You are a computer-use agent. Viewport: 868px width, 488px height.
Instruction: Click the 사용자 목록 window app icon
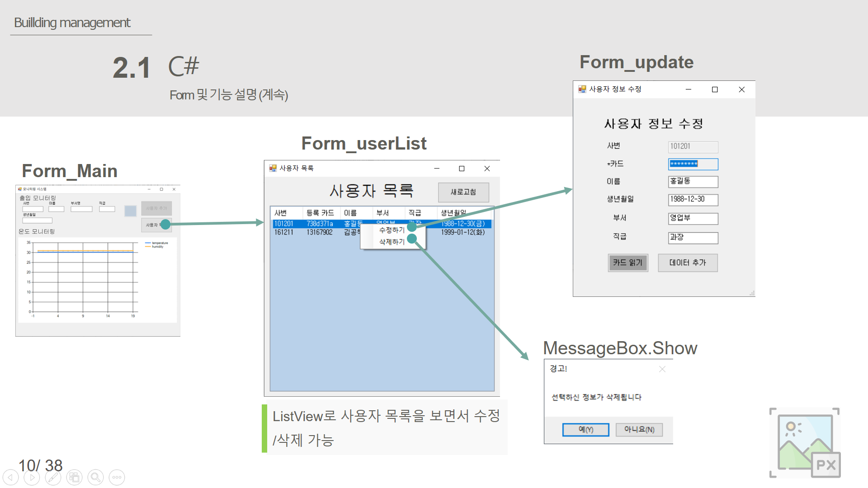coord(273,168)
